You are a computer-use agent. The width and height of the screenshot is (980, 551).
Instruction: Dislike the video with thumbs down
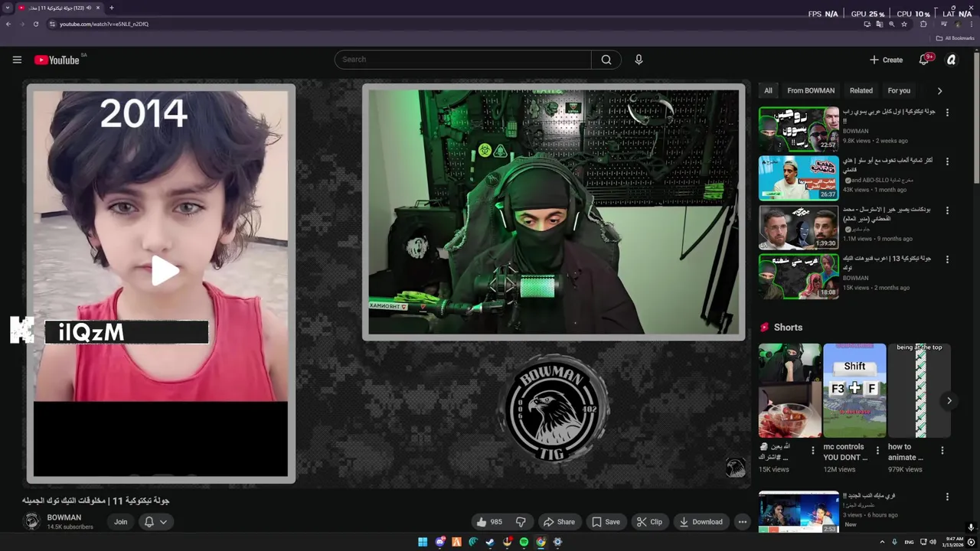(521, 522)
